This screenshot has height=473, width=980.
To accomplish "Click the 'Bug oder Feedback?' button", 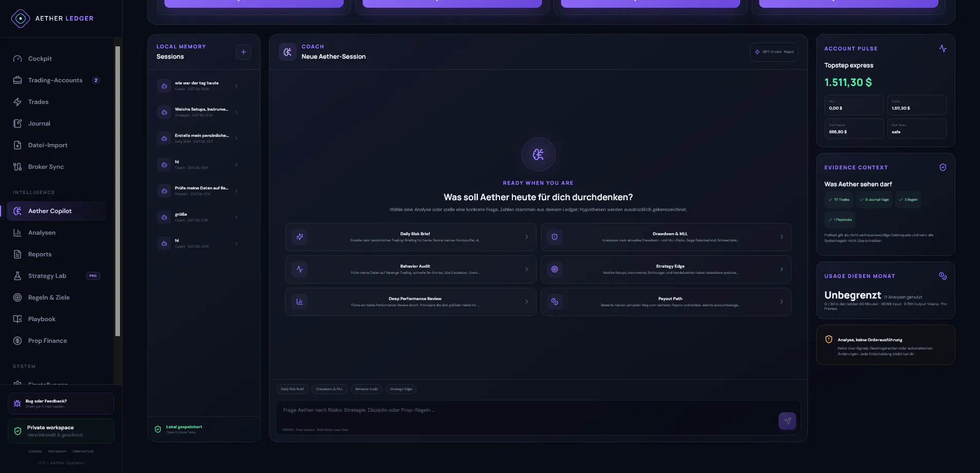I will [x=61, y=404].
